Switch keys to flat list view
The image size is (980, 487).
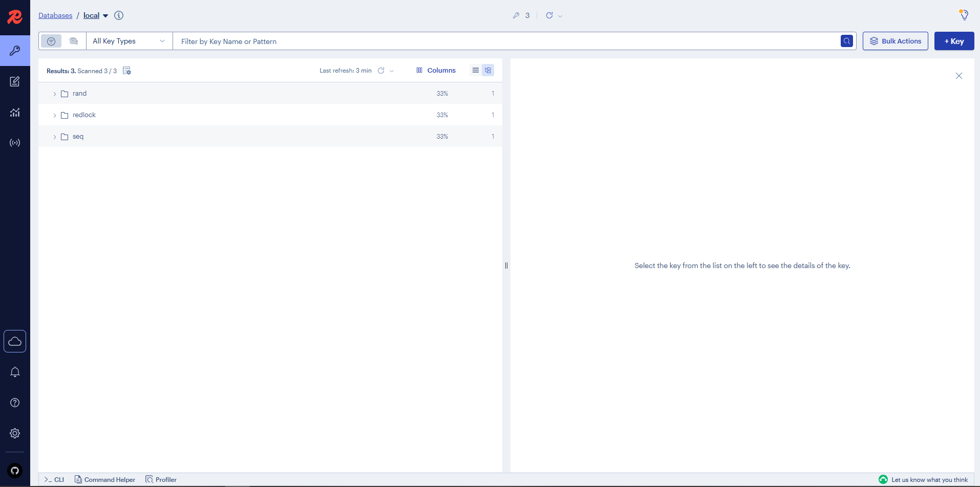pos(476,70)
